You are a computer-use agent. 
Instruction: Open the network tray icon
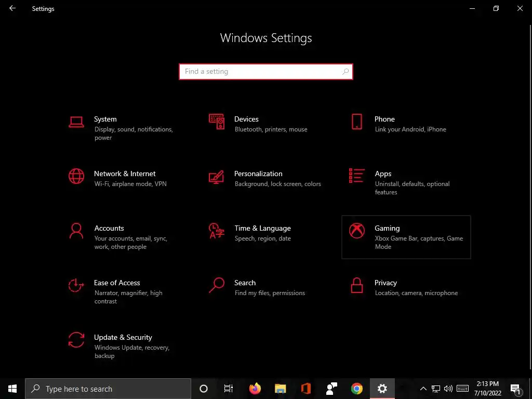[436, 389]
